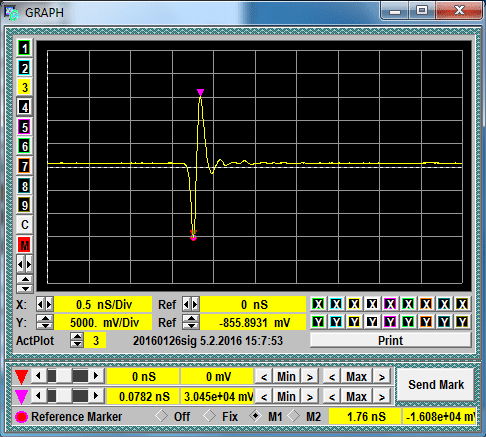Click the C button in channel column
The image size is (486, 437).
24,225
